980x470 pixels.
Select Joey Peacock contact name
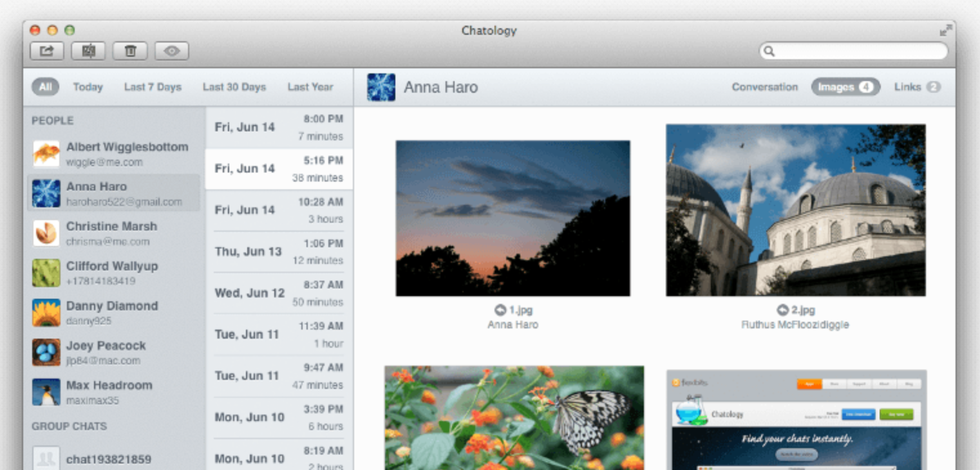point(106,346)
